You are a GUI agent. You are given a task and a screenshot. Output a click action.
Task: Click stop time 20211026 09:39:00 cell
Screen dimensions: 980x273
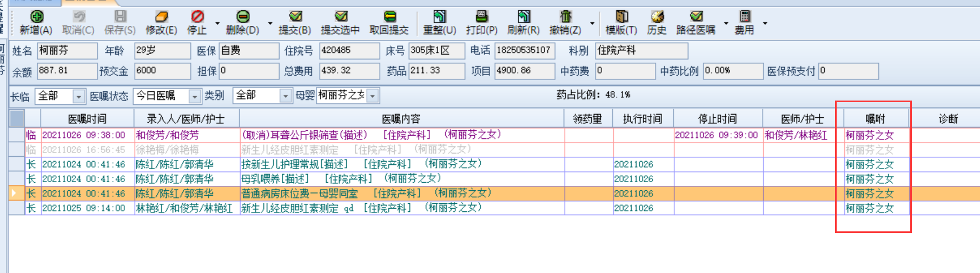[x=718, y=135]
